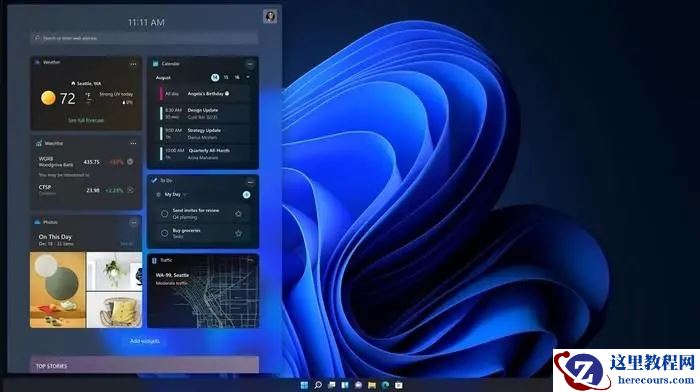The width and height of the screenshot is (700, 392).
Task: Click the Weather widget icon
Action: [x=38, y=62]
